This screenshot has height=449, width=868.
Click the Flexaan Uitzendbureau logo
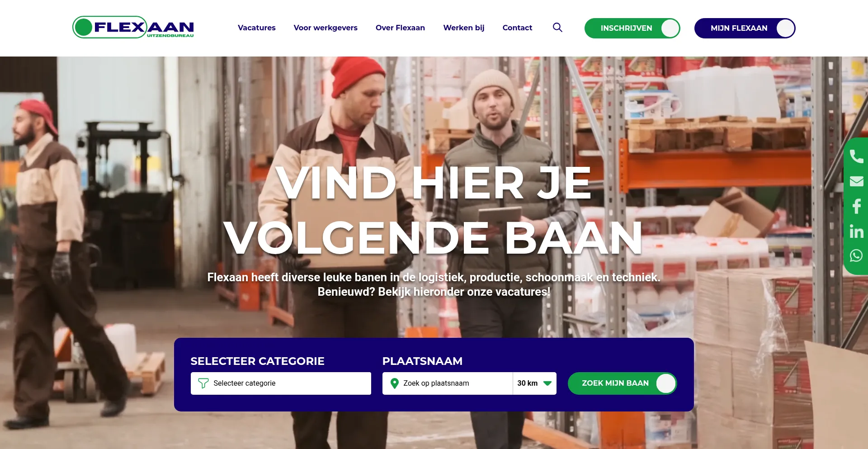click(x=133, y=27)
